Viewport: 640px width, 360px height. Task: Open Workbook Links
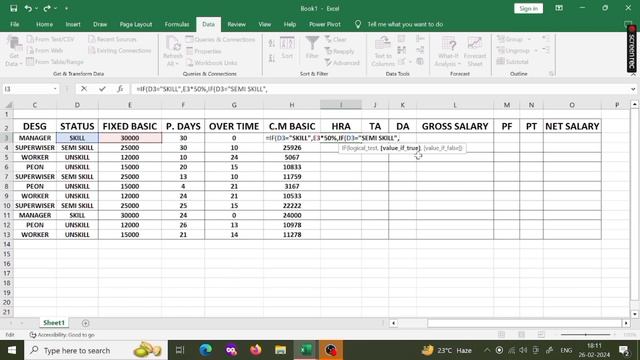211,63
